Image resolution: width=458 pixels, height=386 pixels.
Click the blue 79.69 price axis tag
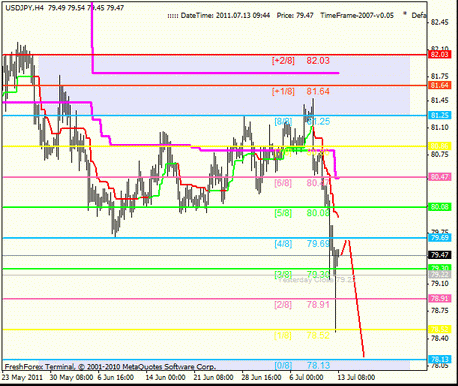tap(439, 238)
